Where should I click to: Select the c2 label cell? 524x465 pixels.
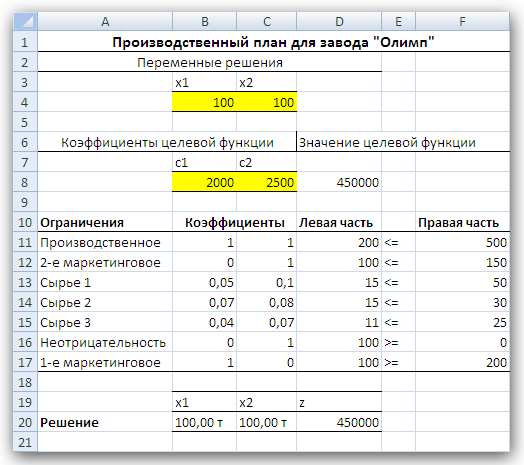[x=267, y=162]
